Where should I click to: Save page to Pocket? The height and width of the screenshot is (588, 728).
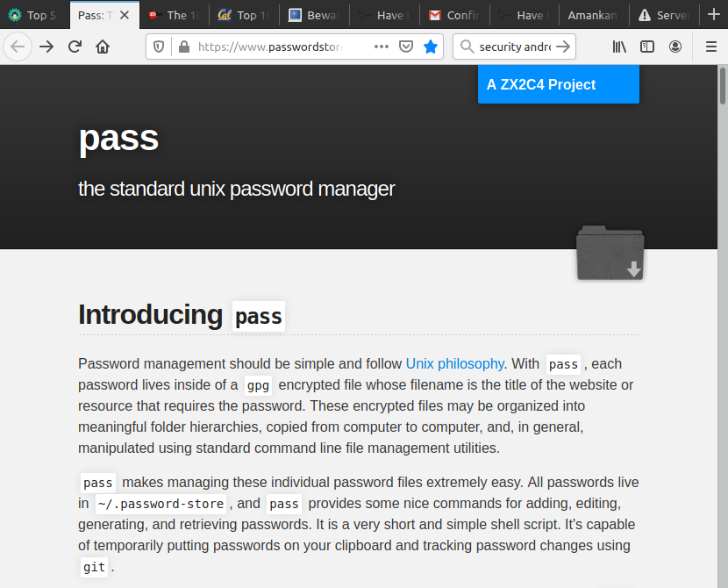pos(406,47)
